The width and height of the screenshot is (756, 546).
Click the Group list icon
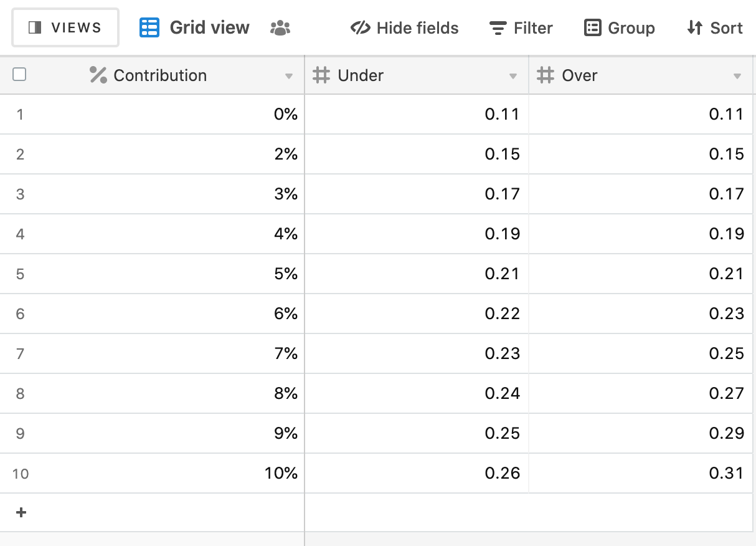point(593,28)
